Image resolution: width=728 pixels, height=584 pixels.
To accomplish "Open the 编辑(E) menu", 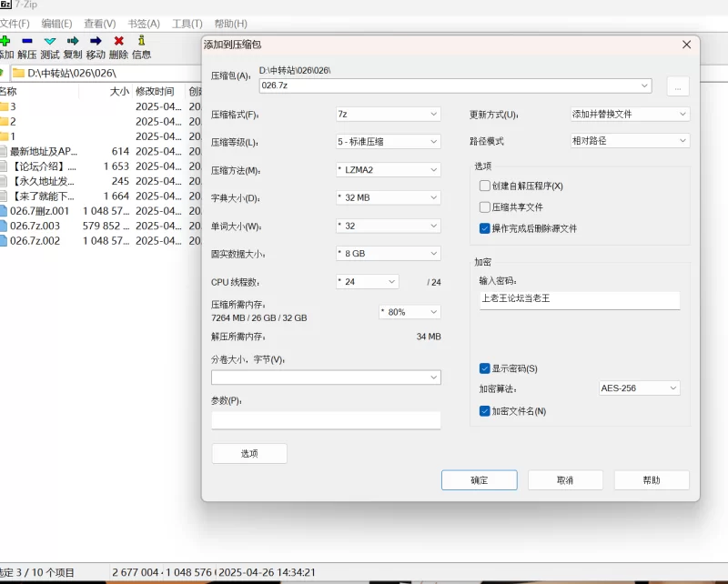I will (x=56, y=24).
